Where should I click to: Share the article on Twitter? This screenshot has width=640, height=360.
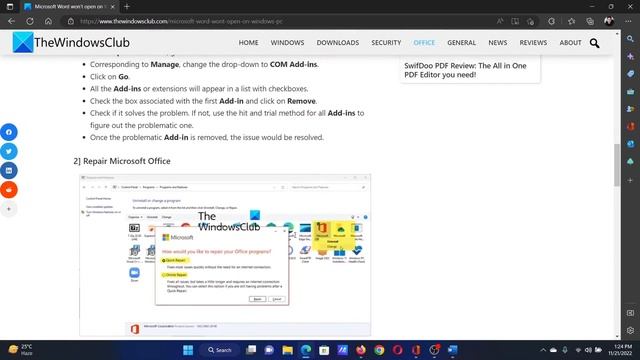click(9, 151)
